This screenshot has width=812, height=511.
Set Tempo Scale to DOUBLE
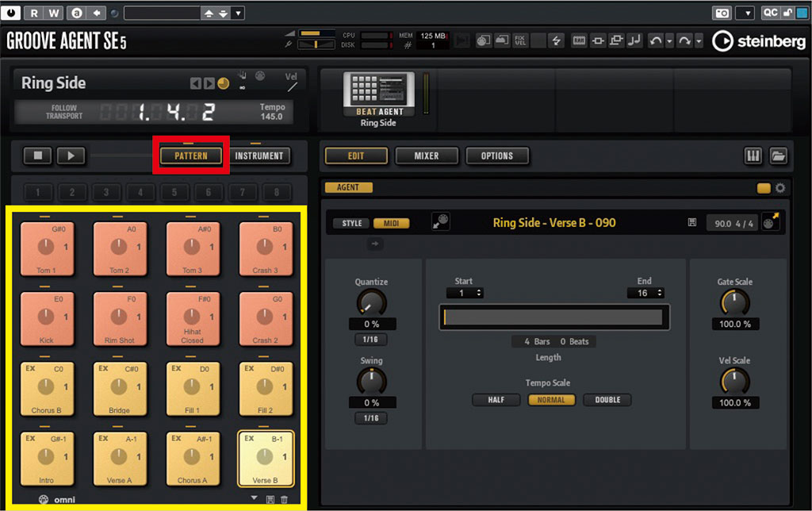[607, 400]
